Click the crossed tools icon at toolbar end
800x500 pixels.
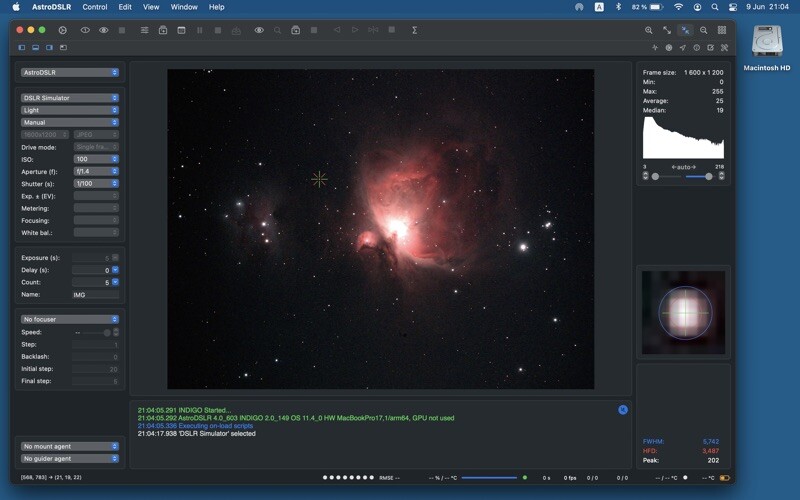[724, 47]
